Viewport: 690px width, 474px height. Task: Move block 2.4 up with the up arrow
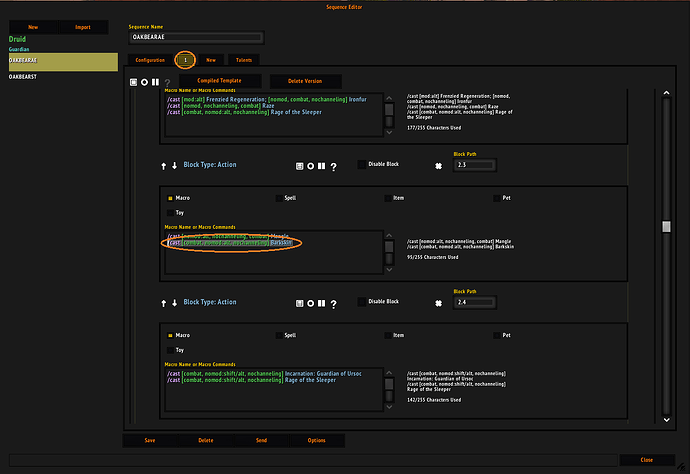pos(164,303)
